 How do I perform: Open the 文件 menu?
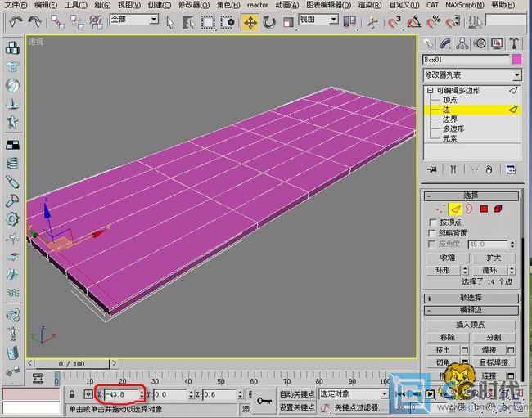click(16, 5)
